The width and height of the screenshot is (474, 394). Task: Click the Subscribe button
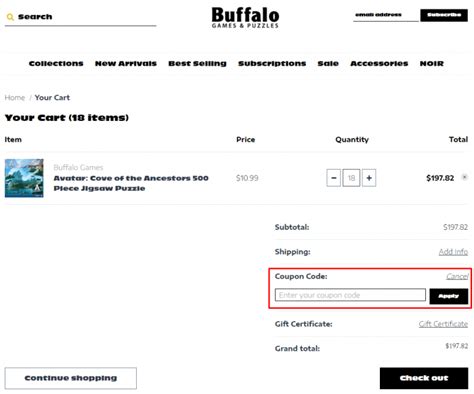point(444,15)
